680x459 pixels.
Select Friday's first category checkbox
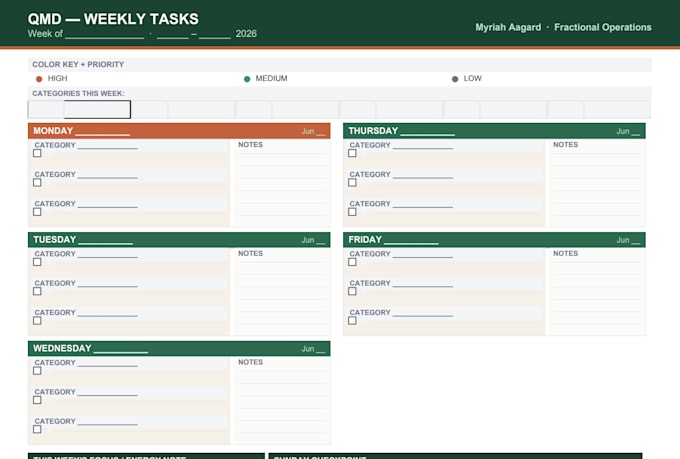pyautogui.click(x=352, y=262)
